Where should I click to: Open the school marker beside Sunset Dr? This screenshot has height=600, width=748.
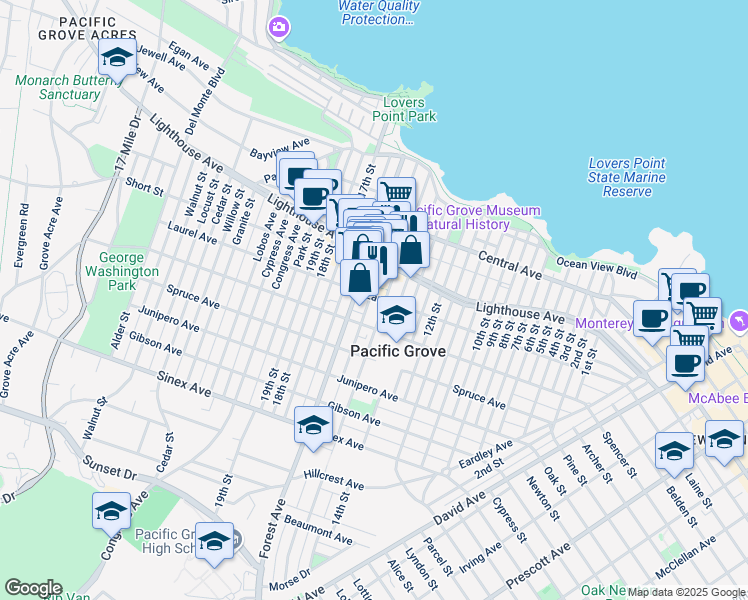(x=111, y=513)
